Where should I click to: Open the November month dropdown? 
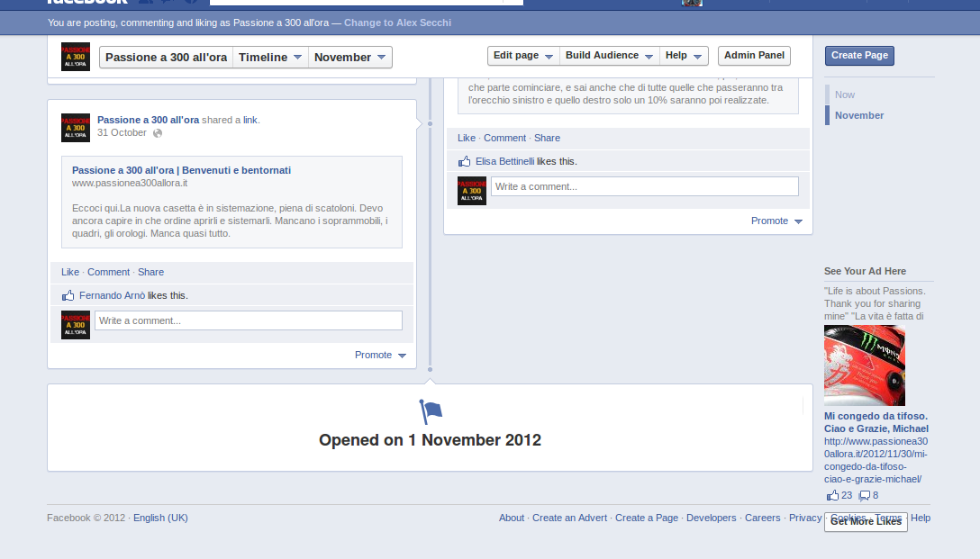350,58
